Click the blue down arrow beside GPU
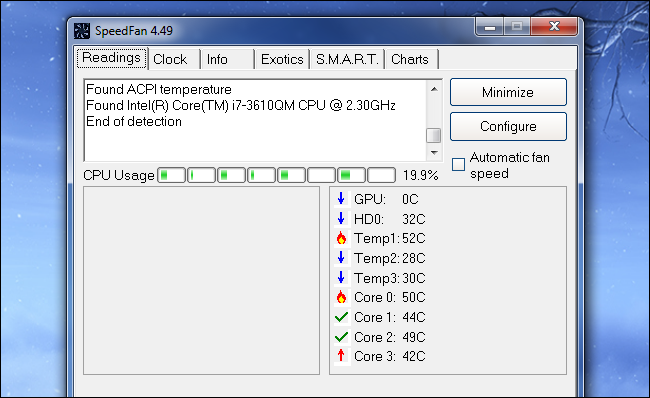 341,199
